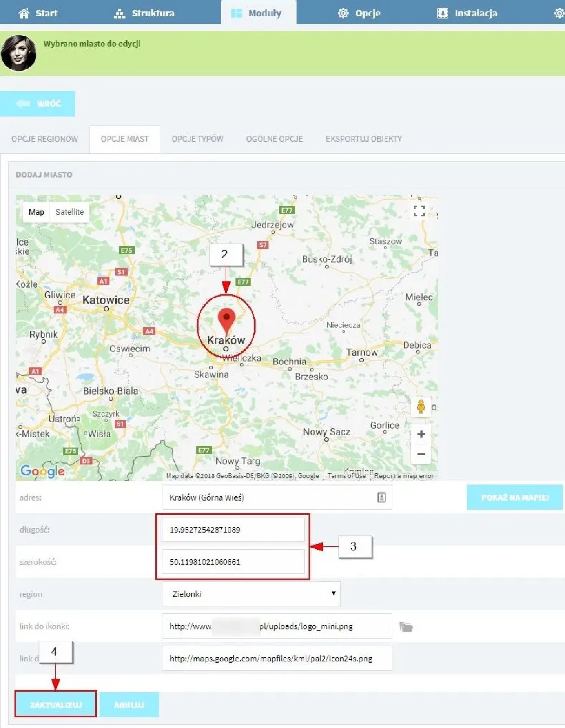
Task: Select Map view on the map
Action: point(36,212)
